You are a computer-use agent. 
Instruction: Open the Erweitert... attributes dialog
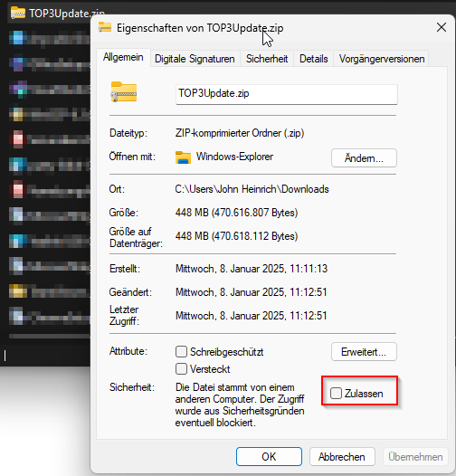click(x=364, y=351)
